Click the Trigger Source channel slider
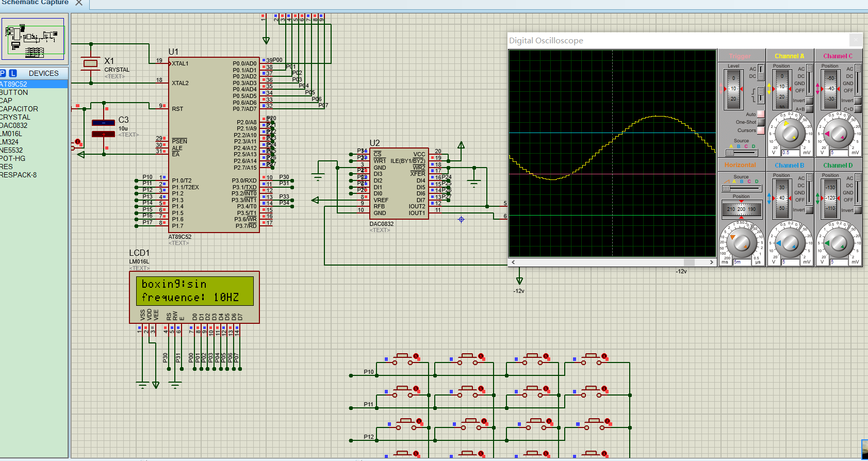The height and width of the screenshot is (461, 868). click(741, 153)
